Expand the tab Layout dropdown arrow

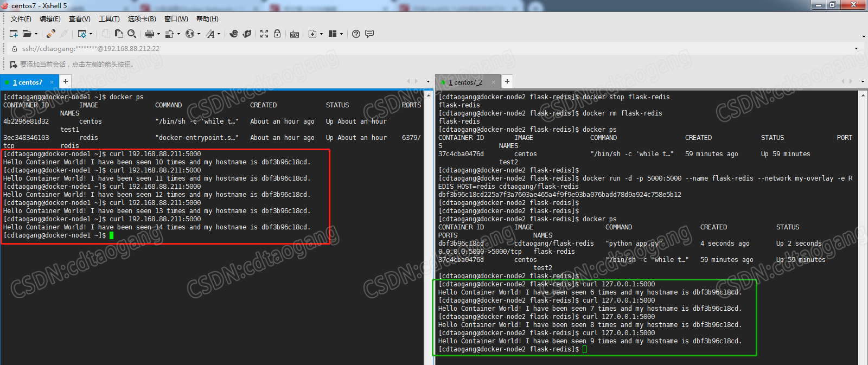(341, 34)
